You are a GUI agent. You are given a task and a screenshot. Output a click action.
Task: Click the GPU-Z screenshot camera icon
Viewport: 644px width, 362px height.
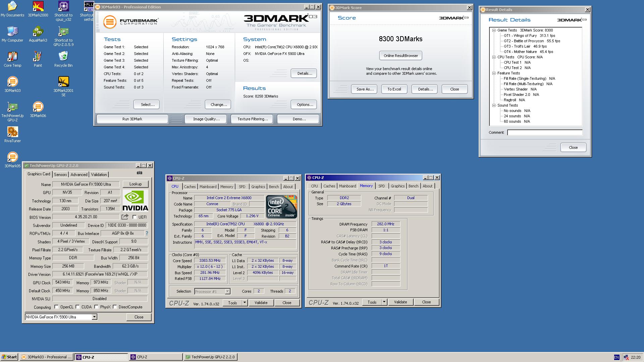pos(140,173)
